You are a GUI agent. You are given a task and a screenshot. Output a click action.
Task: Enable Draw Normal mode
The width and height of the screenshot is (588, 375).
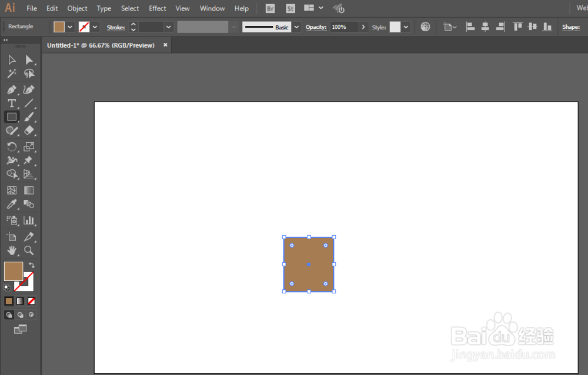9,314
